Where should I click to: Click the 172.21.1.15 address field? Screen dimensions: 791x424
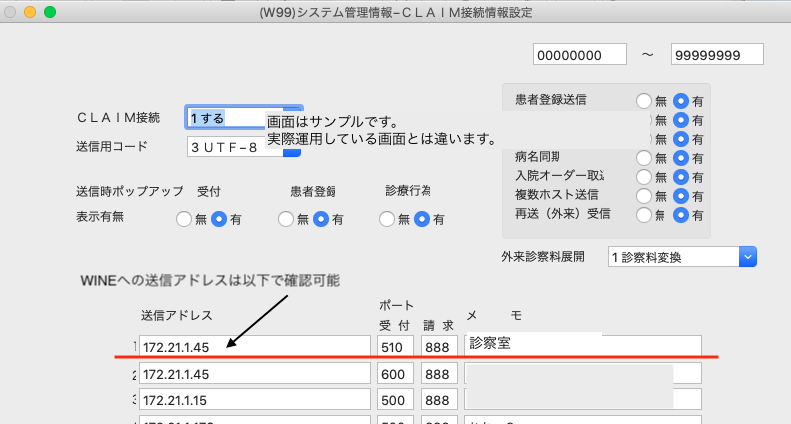[254, 400]
